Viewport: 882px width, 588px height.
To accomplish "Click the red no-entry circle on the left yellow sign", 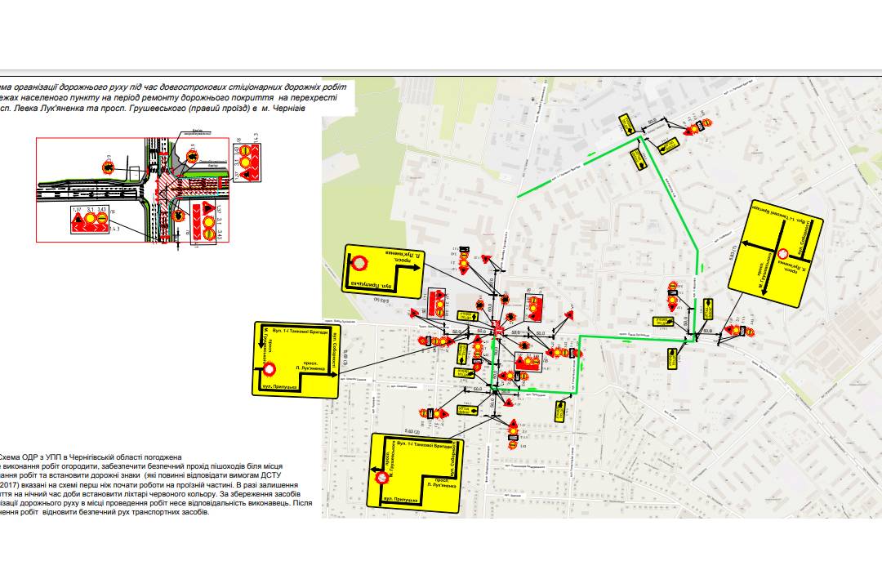I will (x=269, y=369).
